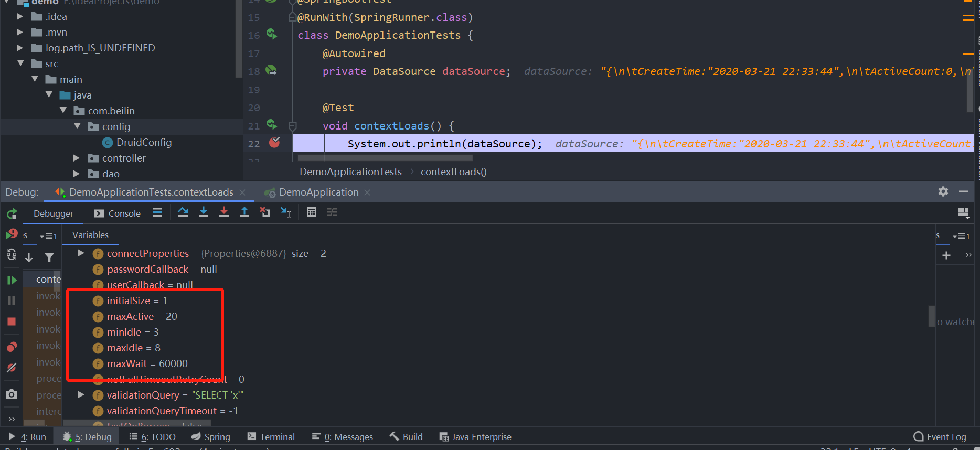Open the Watches tab layout dropdown

961,236
